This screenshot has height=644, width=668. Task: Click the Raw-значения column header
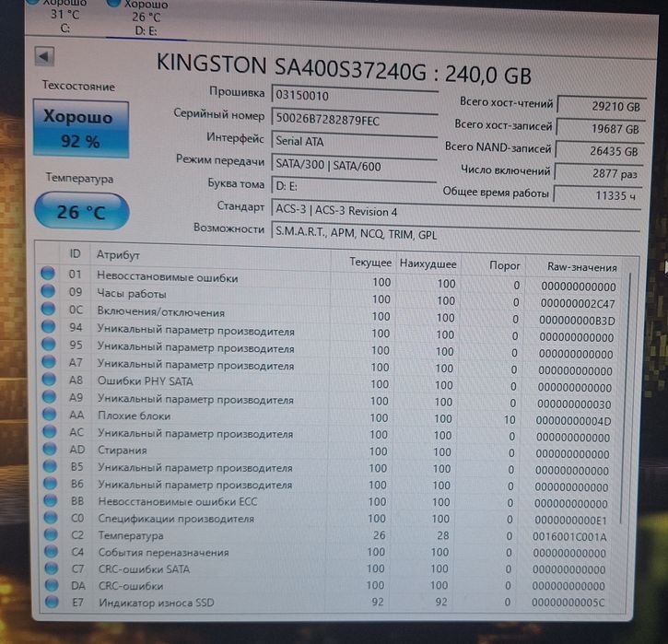581,267
